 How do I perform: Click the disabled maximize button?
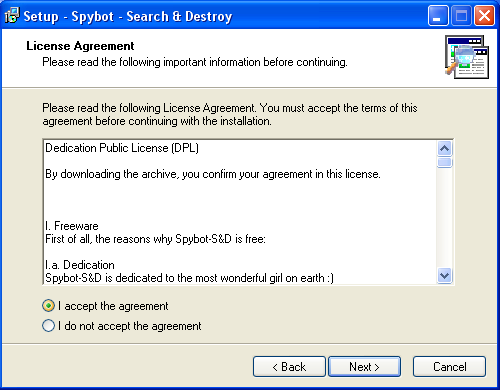click(x=461, y=15)
